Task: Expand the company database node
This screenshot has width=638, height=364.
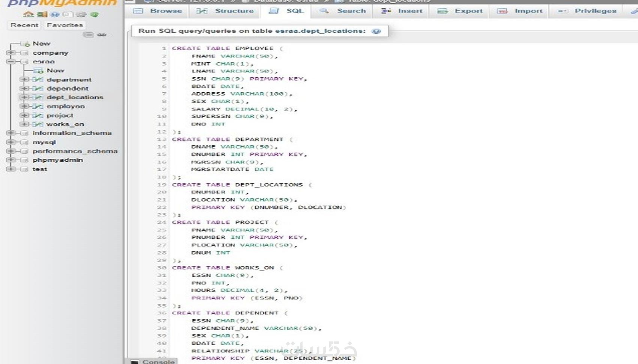Action: pyautogui.click(x=10, y=53)
